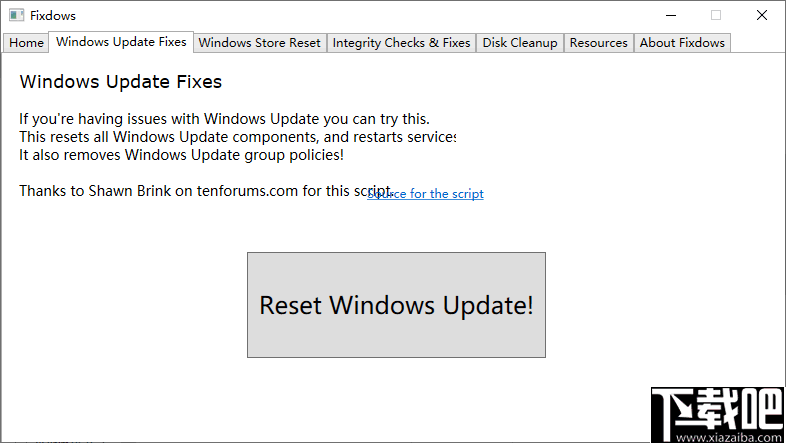786x443 pixels.
Task: Open the Disk Cleanup tab
Action: tap(520, 43)
